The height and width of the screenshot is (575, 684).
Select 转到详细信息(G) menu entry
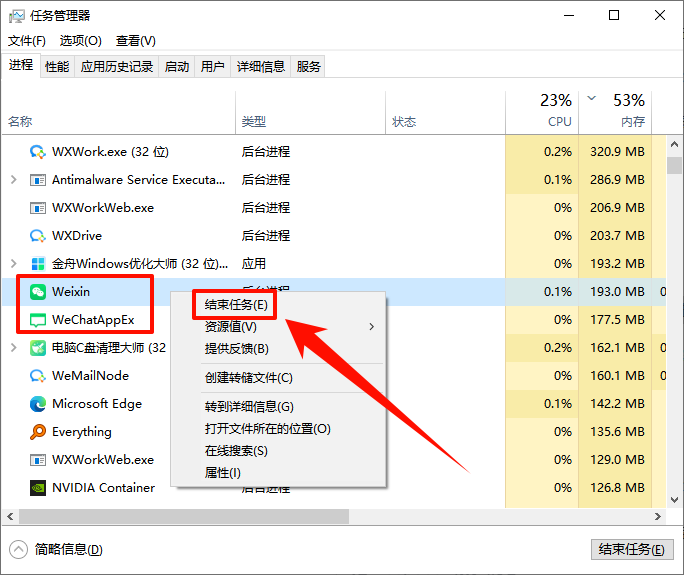tap(249, 407)
